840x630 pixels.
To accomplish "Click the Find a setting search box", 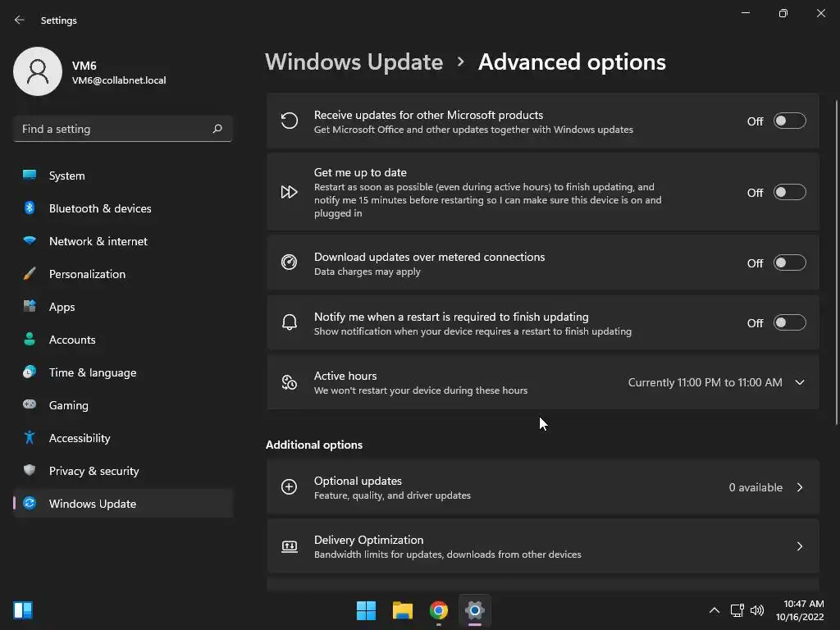I will [x=123, y=129].
